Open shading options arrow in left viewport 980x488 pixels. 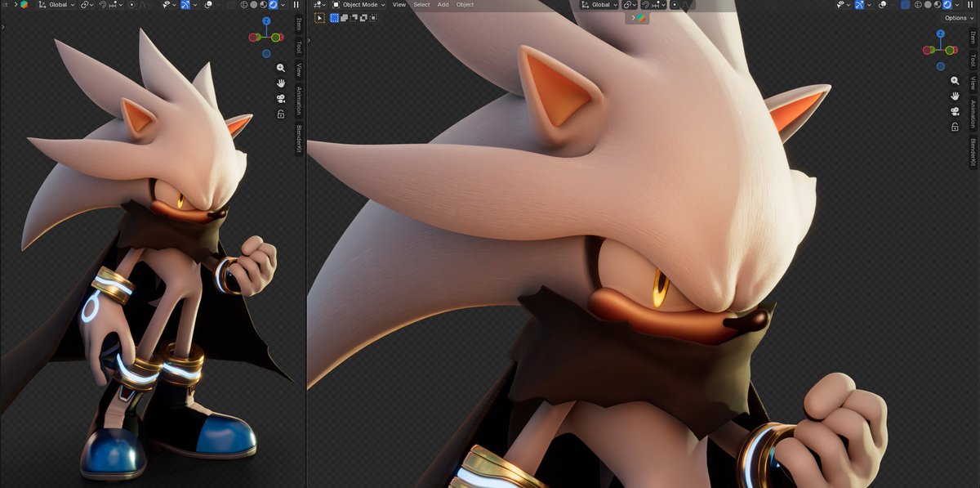283,5
